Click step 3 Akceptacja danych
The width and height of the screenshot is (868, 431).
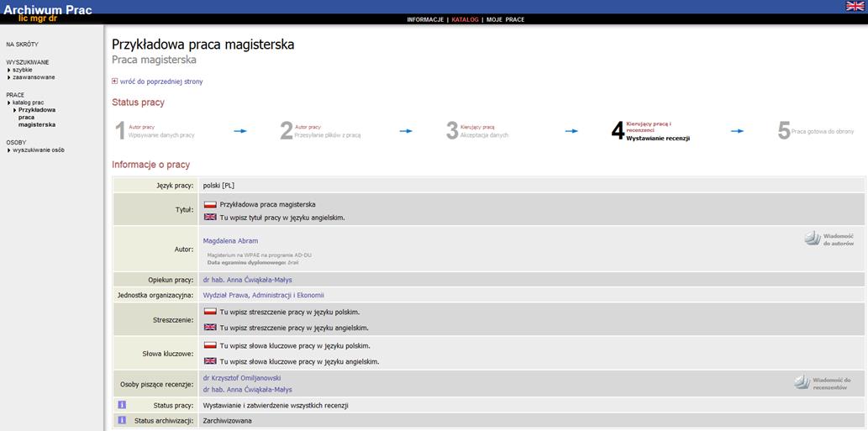pos(477,131)
